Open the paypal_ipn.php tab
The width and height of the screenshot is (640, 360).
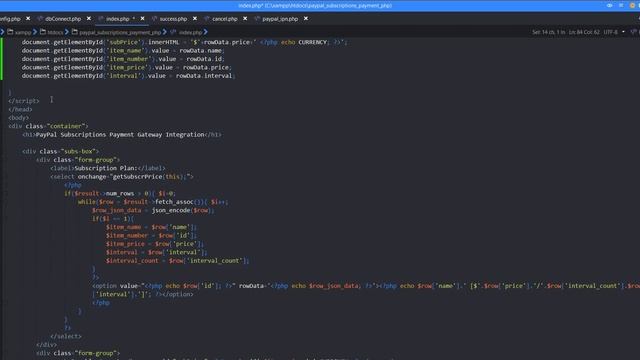(280, 19)
